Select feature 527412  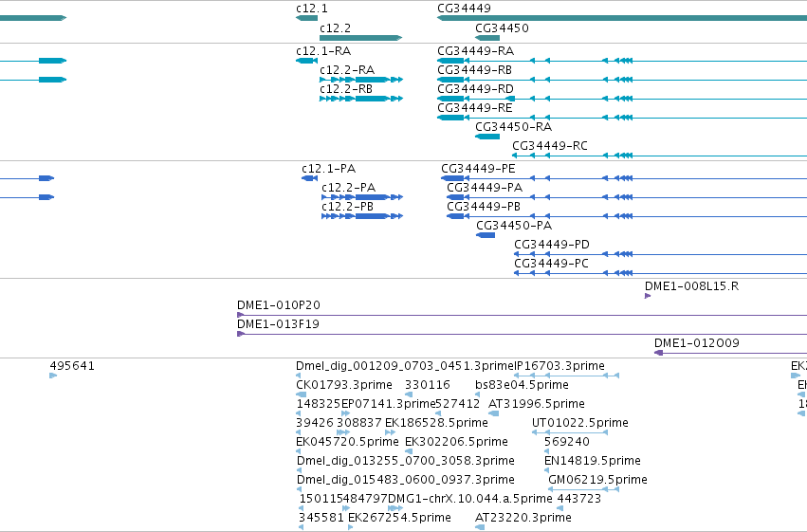pyautogui.click(x=438, y=413)
